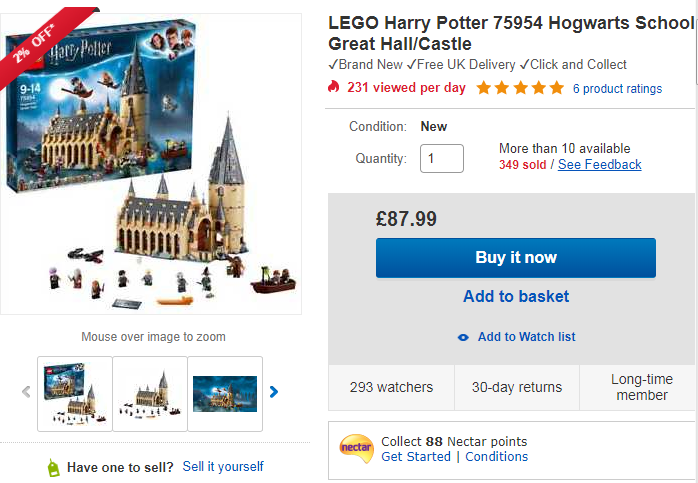The height and width of the screenshot is (483, 698).
Task: Click the five-star rating icons
Action: click(520, 88)
